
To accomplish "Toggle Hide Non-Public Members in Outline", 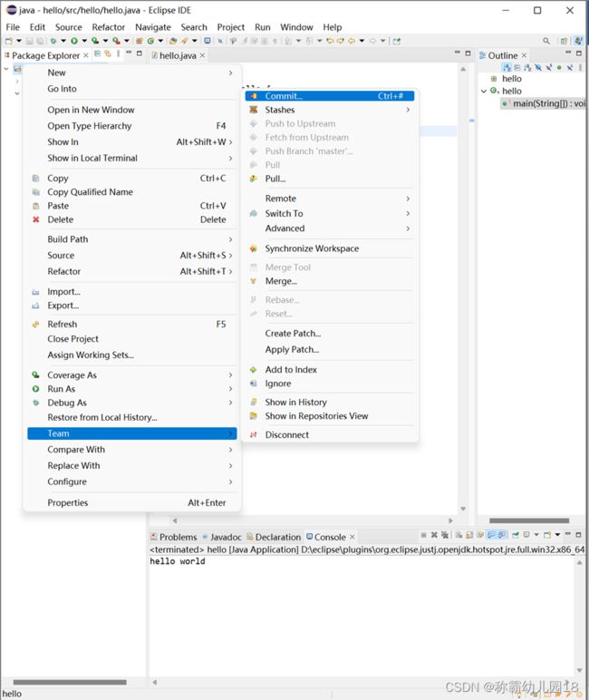I will tap(559, 67).
